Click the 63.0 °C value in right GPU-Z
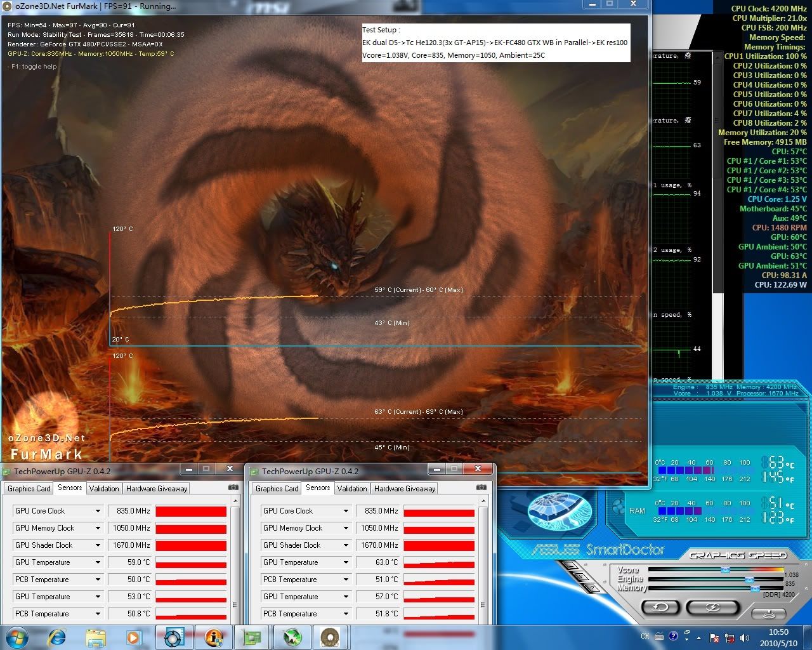Screen dimensions: 812x650 click(x=377, y=562)
